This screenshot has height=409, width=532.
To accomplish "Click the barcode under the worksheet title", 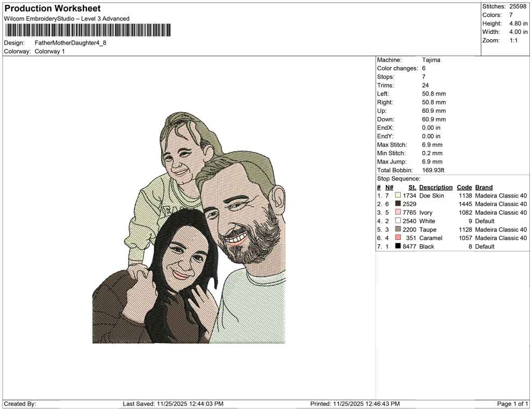I will point(88,30).
